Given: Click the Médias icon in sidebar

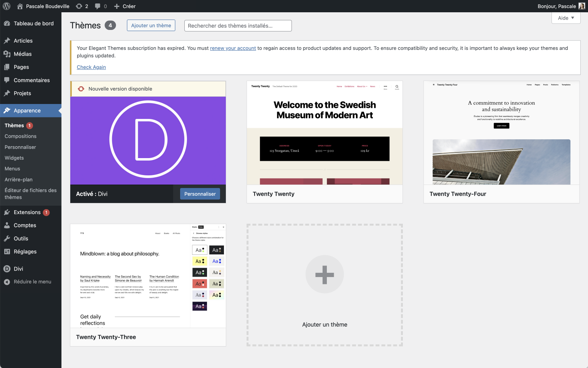Looking at the screenshot, I should point(7,54).
